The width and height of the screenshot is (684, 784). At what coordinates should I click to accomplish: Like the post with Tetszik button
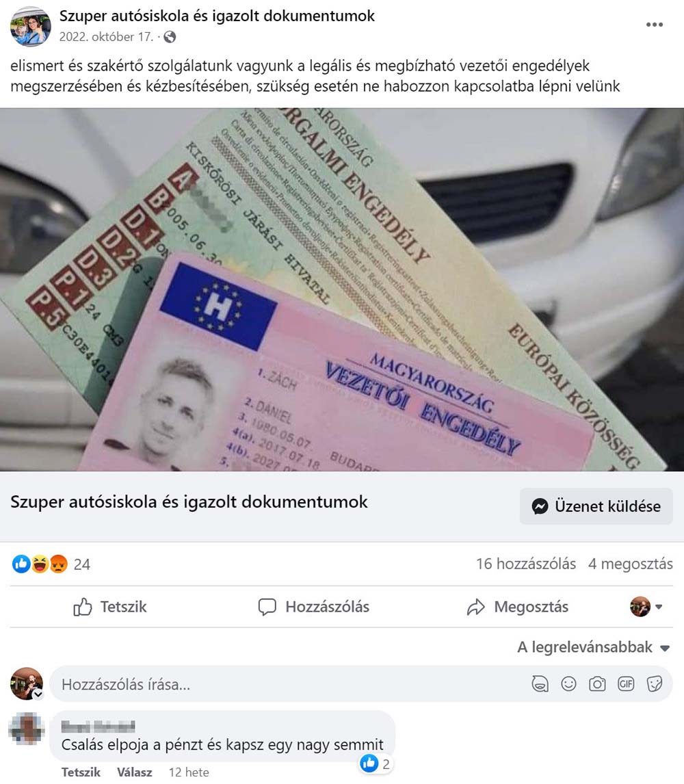pyautogui.click(x=110, y=607)
